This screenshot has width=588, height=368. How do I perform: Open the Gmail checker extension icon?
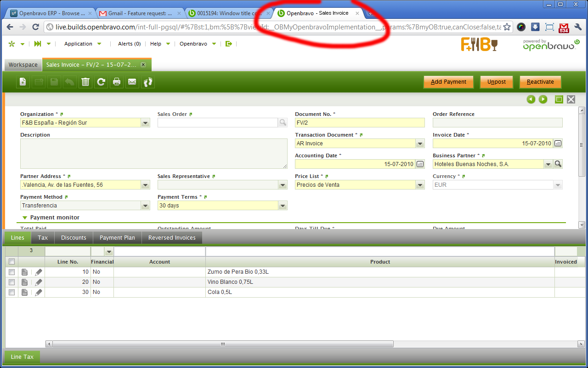[564, 27]
